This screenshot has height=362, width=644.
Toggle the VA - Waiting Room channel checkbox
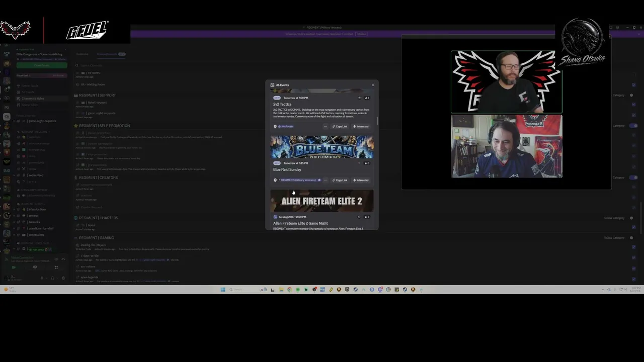pos(633,85)
